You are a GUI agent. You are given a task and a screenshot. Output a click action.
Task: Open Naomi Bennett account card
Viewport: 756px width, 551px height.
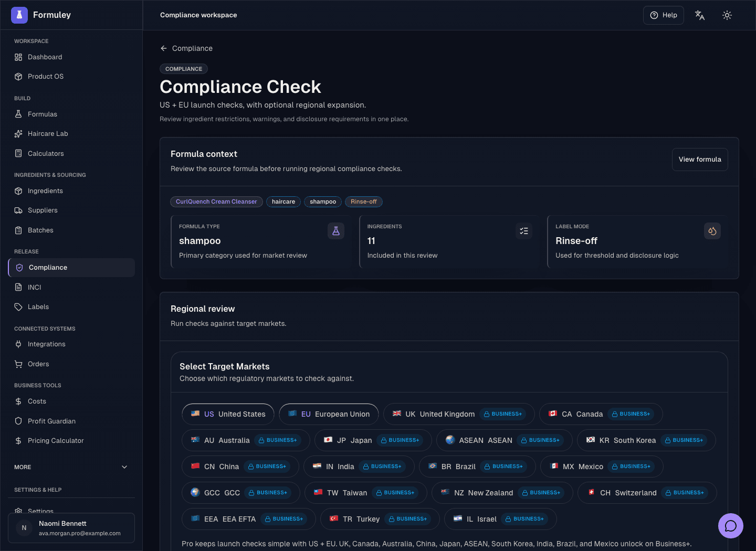(x=71, y=528)
